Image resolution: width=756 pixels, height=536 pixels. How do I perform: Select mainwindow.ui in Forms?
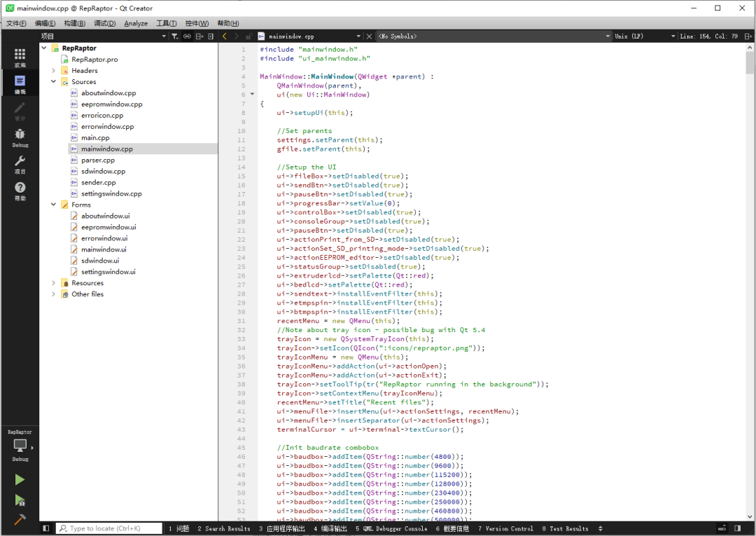click(x=104, y=249)
